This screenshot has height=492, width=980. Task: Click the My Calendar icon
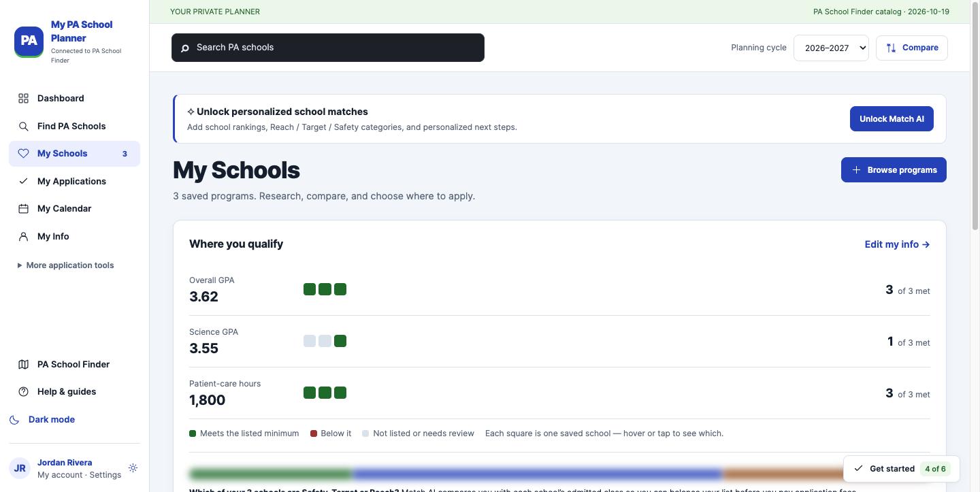(23, 209)
